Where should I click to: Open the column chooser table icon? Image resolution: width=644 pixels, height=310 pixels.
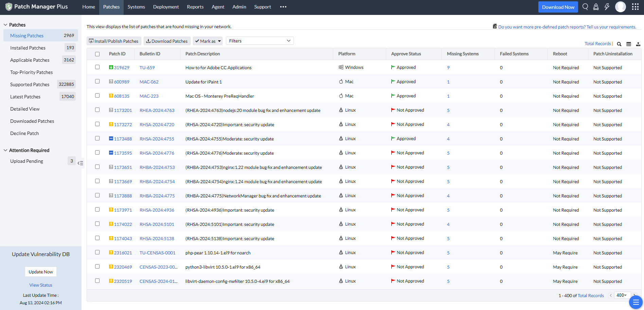(x=629, y=44)
